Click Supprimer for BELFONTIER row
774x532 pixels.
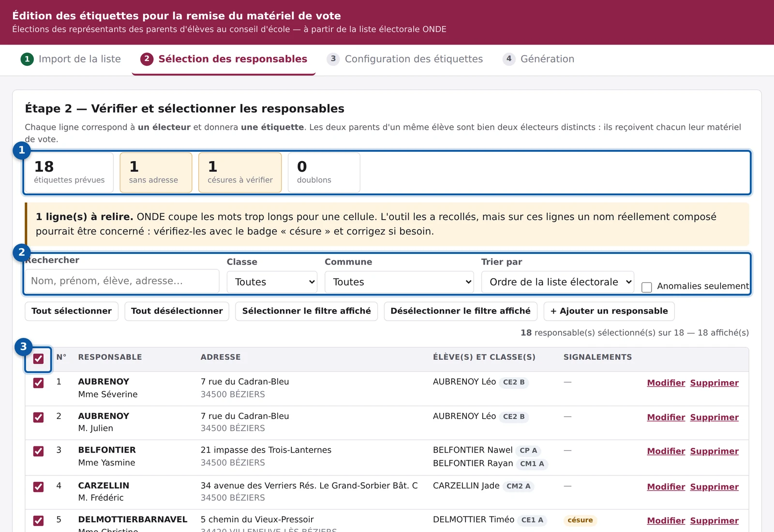(714, 451)
